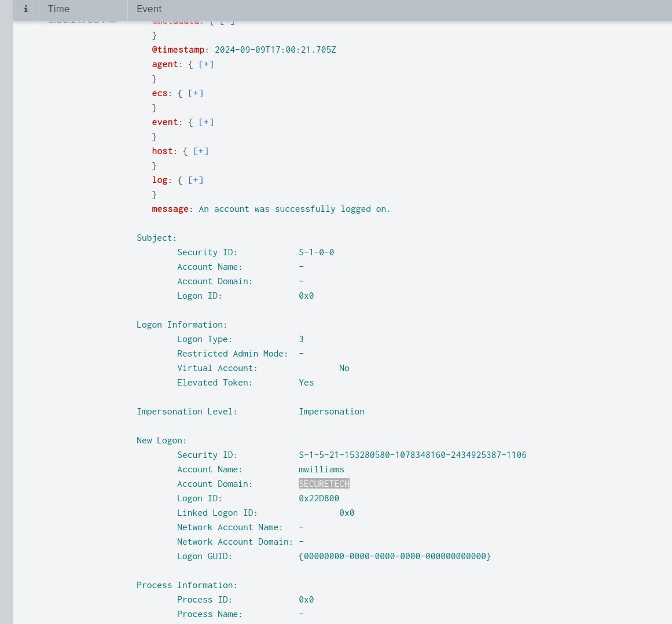The image size is (672, 624).
Task: Click the Subject Security ID S-1-0-0
Action: click(x=316, y=252)
